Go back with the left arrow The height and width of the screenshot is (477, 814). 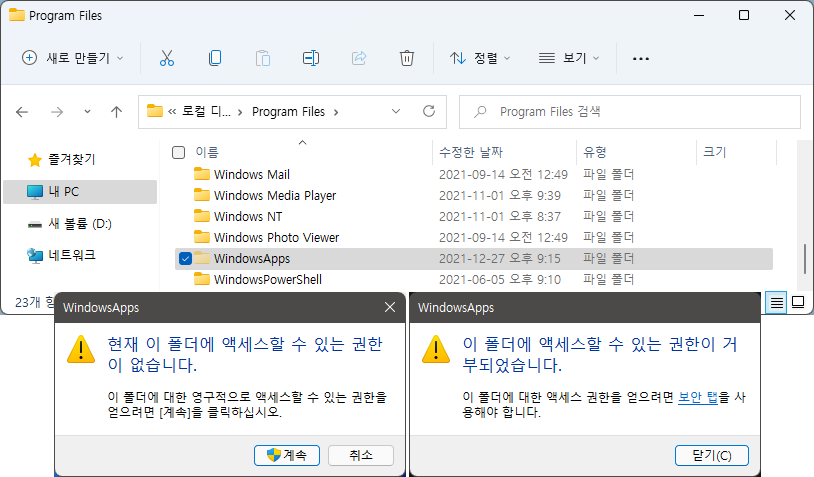[22, 112]
